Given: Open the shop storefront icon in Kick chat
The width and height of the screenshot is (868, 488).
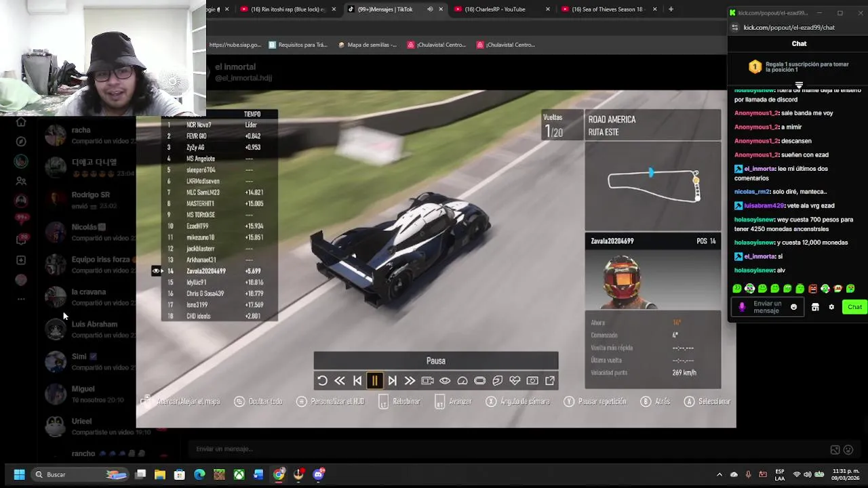Looking at the screenshot, I should pyautogui.click(x=815, y=307).
